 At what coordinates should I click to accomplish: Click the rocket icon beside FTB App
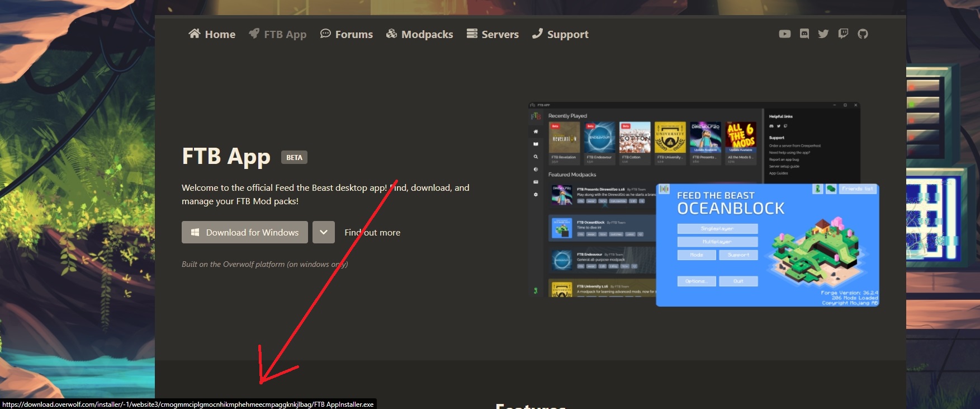254,34
